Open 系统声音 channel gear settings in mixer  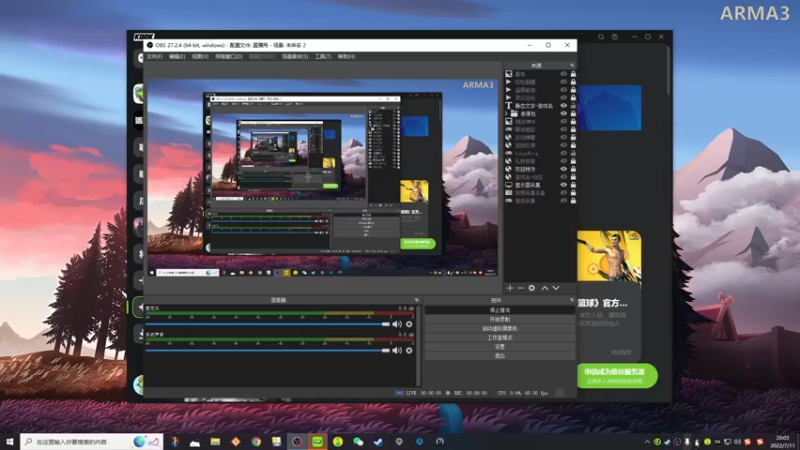tap(409, 351)
